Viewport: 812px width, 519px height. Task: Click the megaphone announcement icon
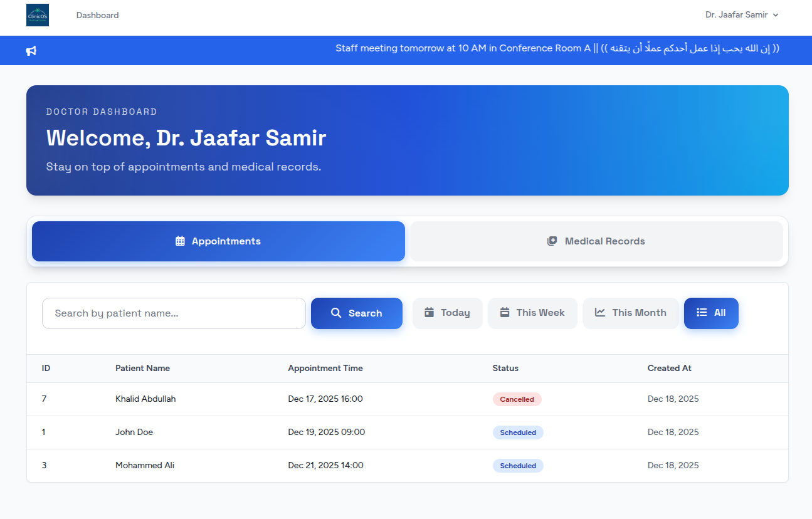coord(31,51)
